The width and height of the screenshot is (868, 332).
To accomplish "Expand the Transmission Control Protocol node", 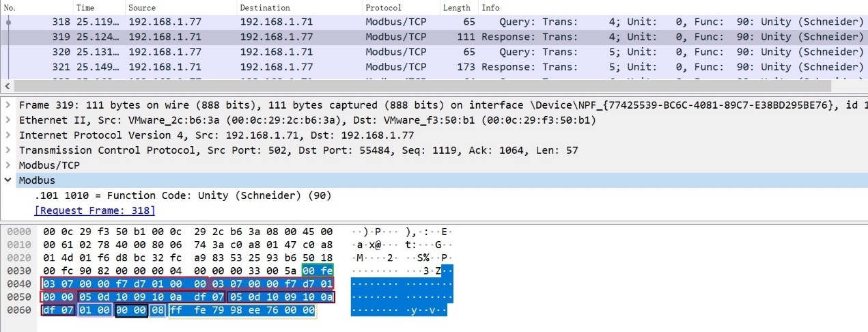I will [8, 150].
